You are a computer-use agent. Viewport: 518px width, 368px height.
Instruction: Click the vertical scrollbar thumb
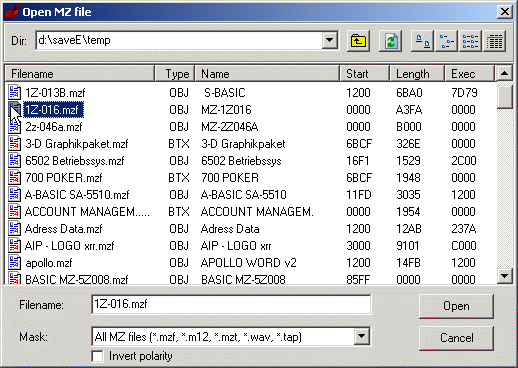[504, 96]
